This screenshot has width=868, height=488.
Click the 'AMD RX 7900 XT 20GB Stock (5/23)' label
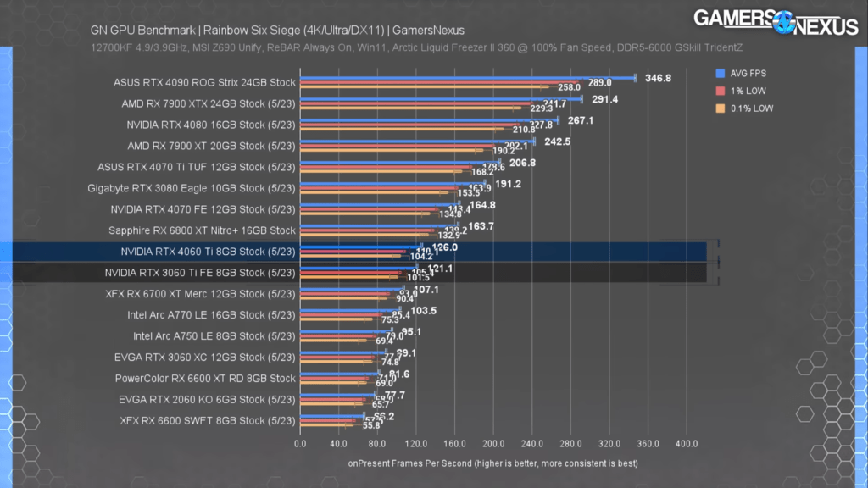point(211,146)
